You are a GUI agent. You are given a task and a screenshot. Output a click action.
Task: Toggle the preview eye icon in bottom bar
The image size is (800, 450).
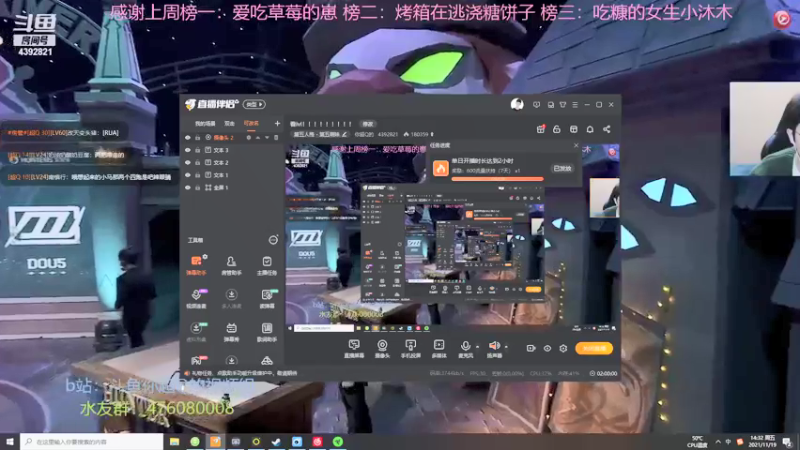[547, 348]
